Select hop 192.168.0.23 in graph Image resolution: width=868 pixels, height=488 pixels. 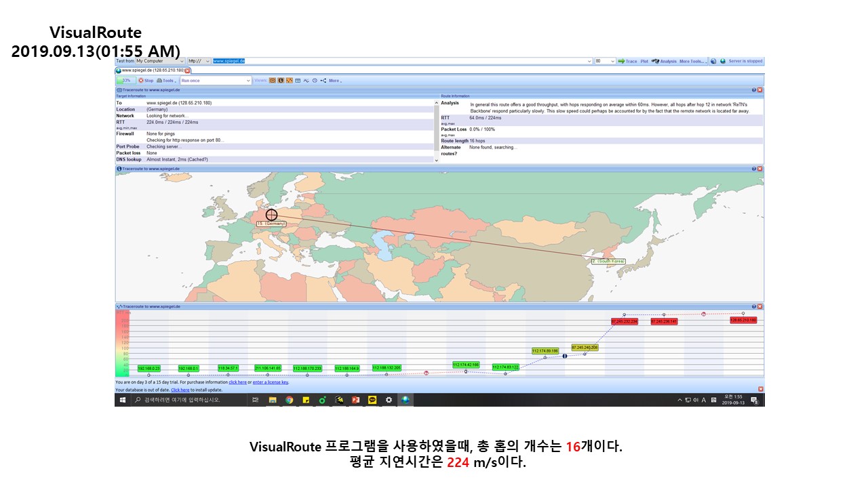pos(149,368)
